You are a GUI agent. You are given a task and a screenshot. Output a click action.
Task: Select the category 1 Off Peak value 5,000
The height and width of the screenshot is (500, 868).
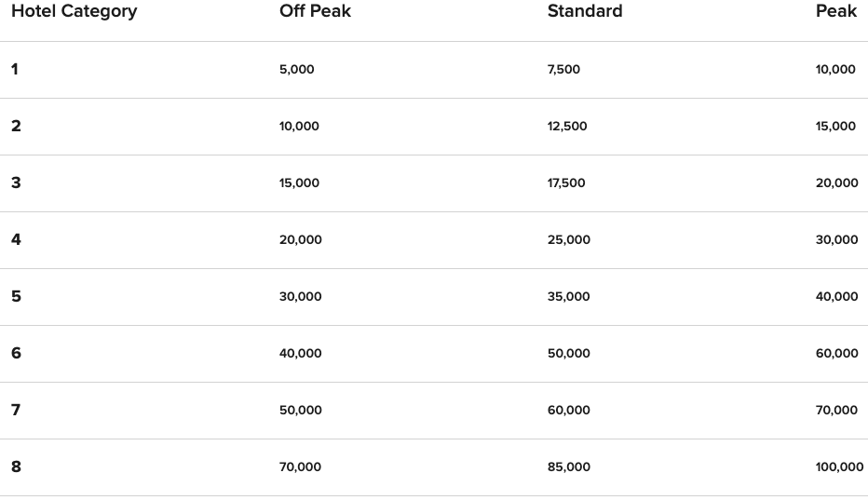296,70
